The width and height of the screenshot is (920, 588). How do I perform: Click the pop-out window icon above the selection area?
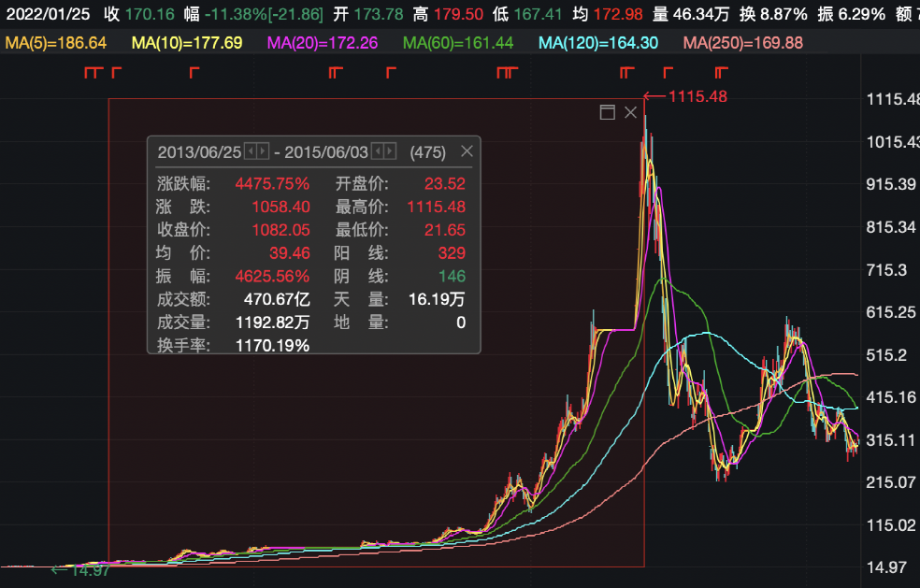pyautogui.click(x=608, y=112)
